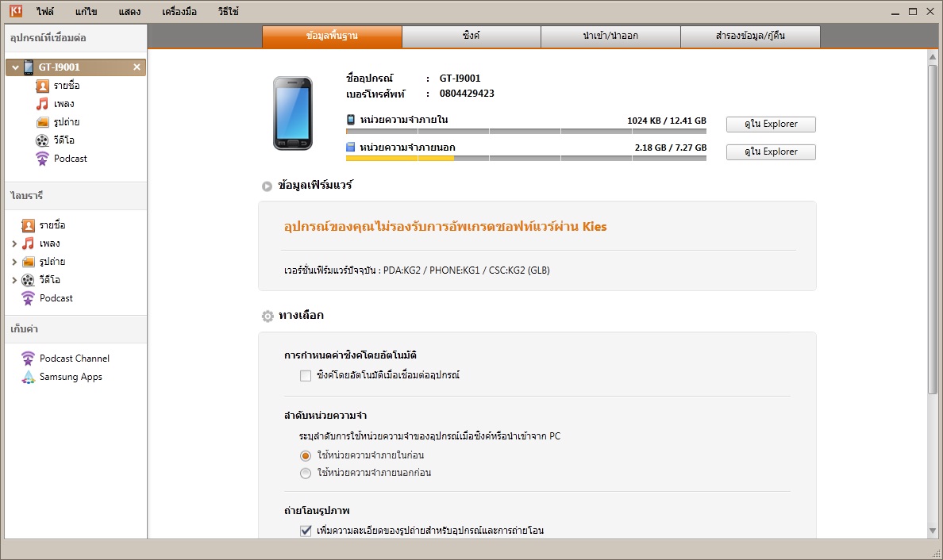Open the แก้ไข menu
This screenshot has width=943, height=560.
click(x=86, y=11)
